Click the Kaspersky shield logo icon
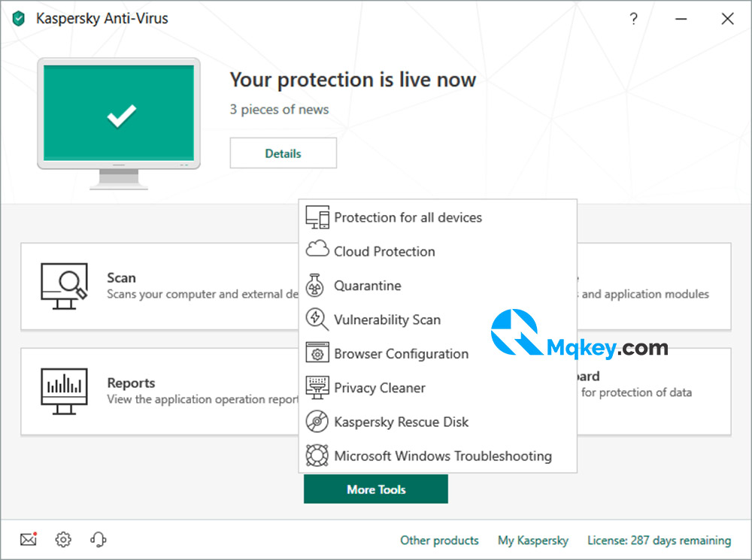The width and height of the screenshot is (752, 560). coord(19,19)
